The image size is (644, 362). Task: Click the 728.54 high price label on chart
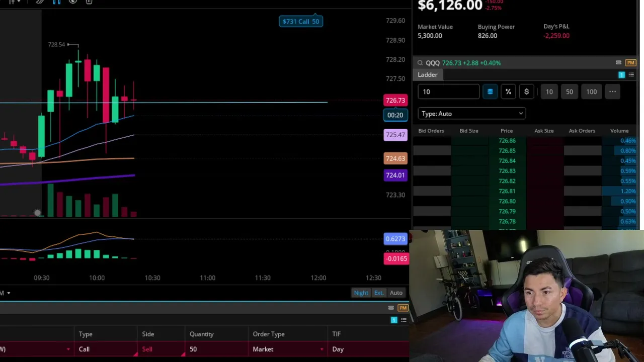point(56,45)
